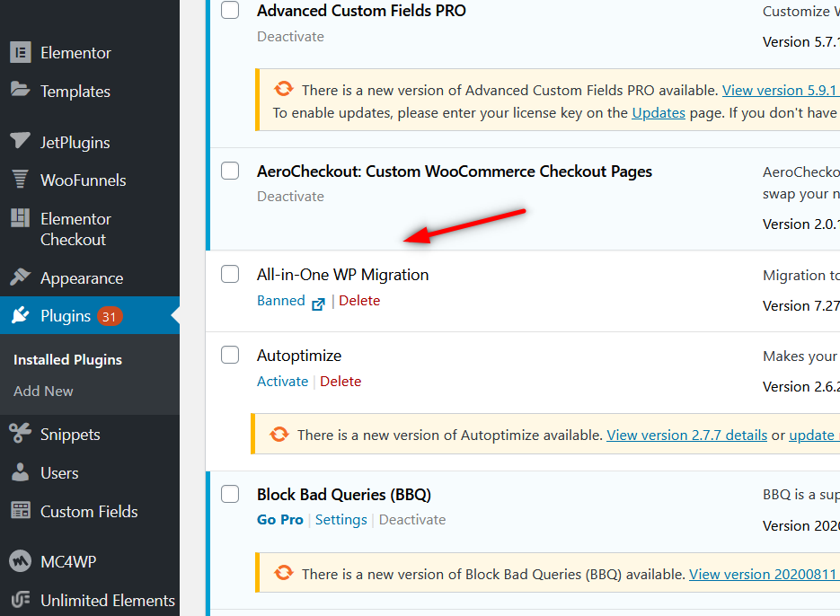Open Block Bad Queries Settings link
The width and height of the screenshot is (840, 616).
click(x=340, y=520)
